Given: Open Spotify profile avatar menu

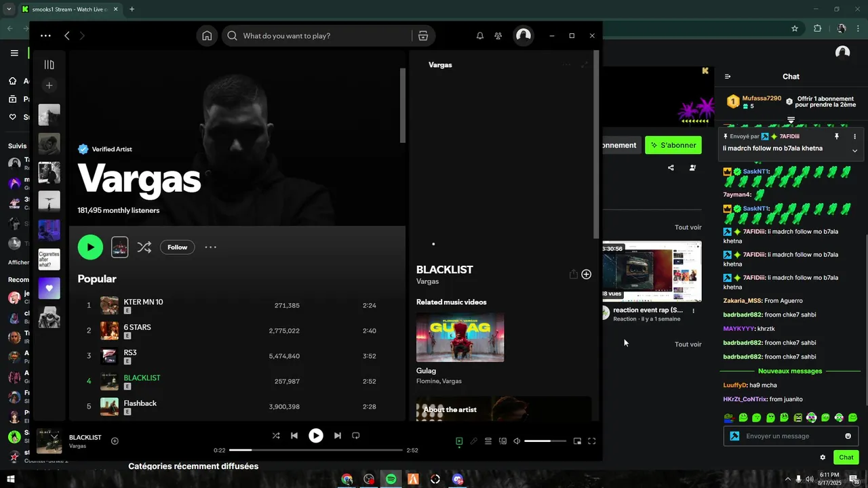Looking at the screenshot, I should [524, 36].
